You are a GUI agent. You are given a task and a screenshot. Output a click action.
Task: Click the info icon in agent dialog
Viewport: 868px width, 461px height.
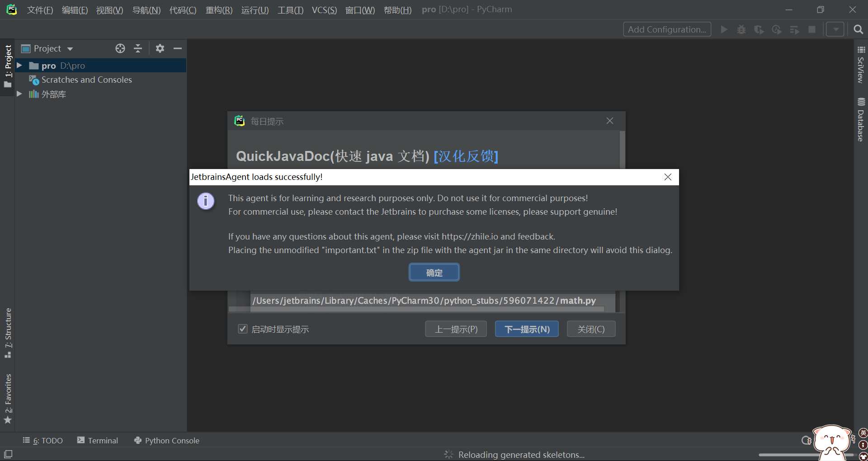pyautogui.click(x=206, y=201)
